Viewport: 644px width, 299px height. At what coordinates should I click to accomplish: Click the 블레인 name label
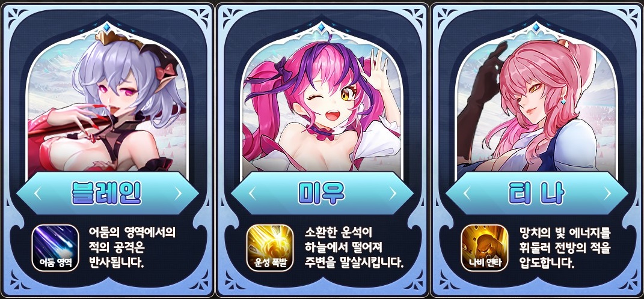[106, 193]
